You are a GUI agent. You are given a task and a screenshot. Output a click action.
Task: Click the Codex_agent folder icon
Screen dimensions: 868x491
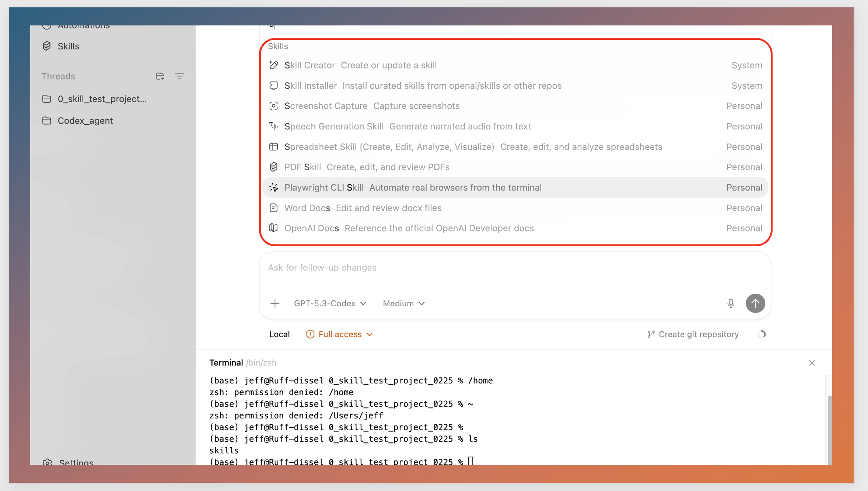point(47,121)
